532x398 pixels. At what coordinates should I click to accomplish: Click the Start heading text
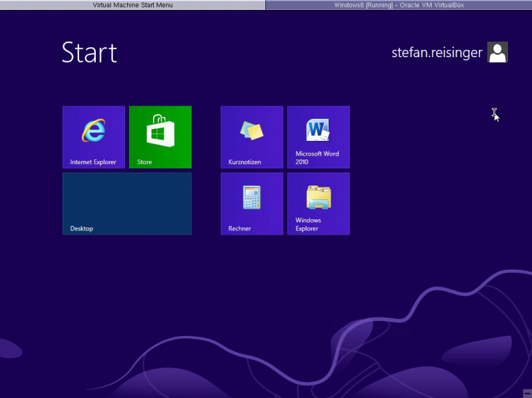[90, 52]
